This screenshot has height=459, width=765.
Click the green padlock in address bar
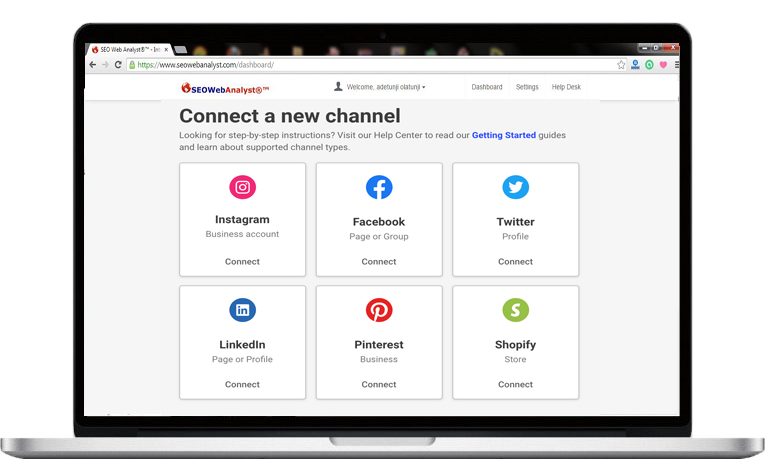click(132, 64)
